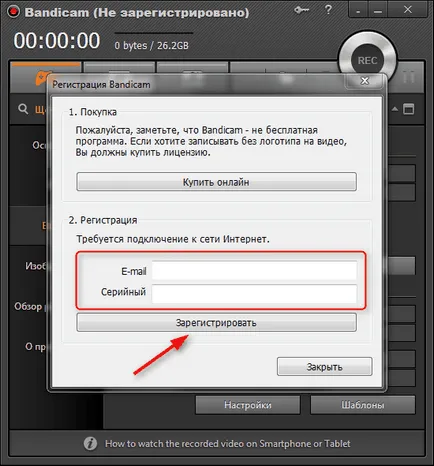Viewport: 434px width, 466px height.
Task: Click the window layout icon at right of toolbar
Action: tap(409, 109)
